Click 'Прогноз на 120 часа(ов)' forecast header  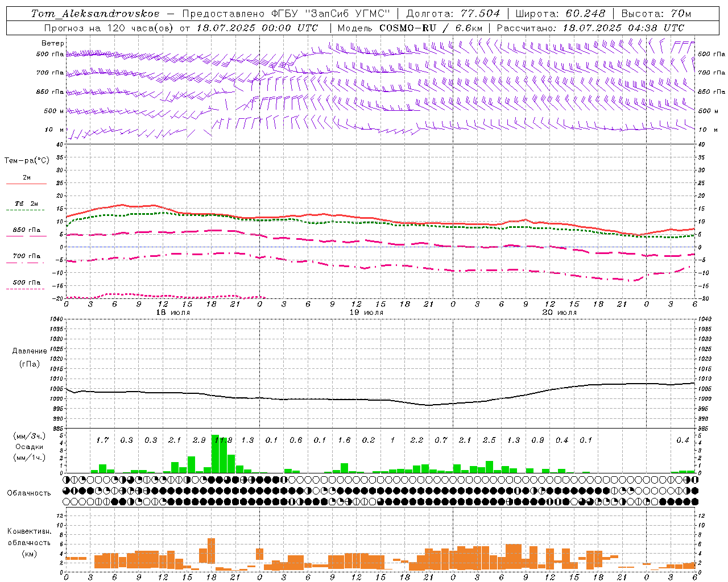pyautogui.click(x=109, y=28)
